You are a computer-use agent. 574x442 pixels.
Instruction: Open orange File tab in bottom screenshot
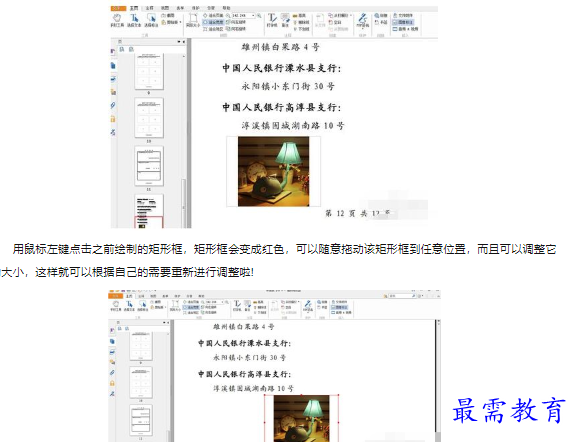point(115,296)
